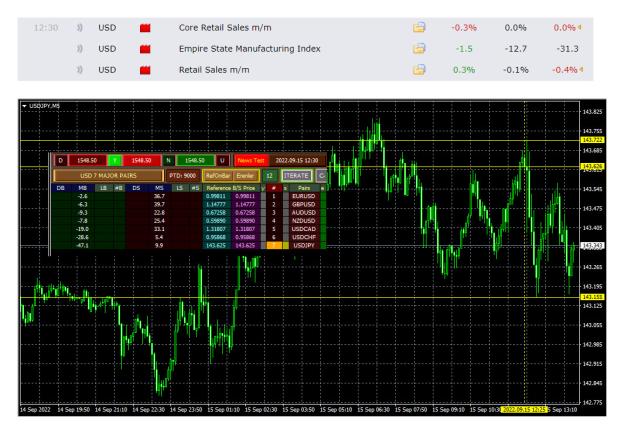Click the USD 7 MAJOR PAIRS button
Image resolution: width=625 pixels, height=435 pixels.
pos(108,175)
